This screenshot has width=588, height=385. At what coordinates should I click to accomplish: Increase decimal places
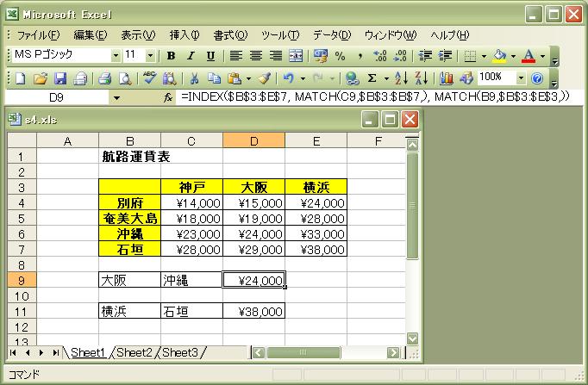[x=380, y=56]
